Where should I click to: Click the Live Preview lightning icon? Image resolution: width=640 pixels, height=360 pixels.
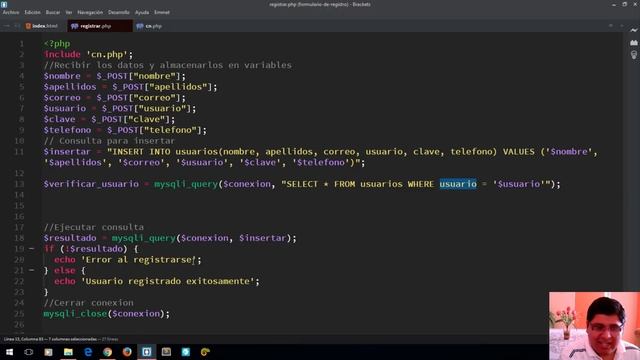click(633, 30)
